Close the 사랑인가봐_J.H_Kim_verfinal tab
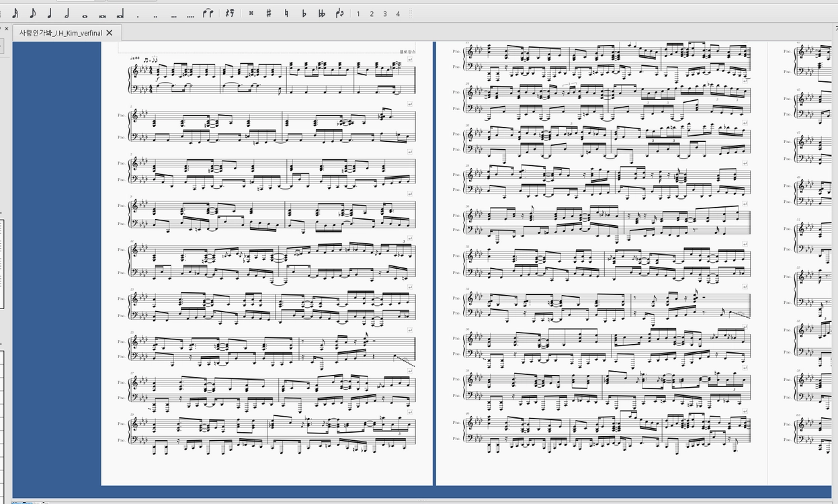Image resolution: width=838 pixels, height=504 pixels. pyautogui.click(x=110, y=33)
